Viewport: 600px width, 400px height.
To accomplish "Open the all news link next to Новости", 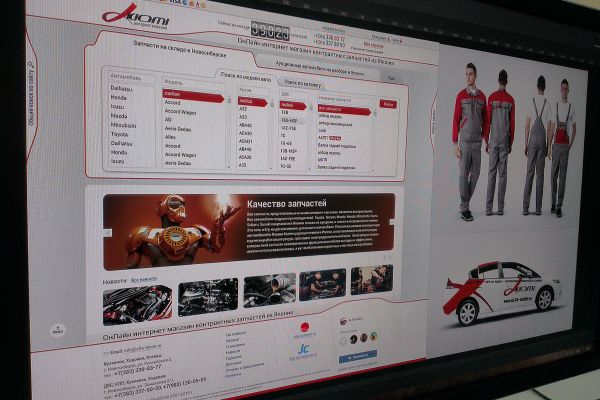I will [x=144, y=280].
